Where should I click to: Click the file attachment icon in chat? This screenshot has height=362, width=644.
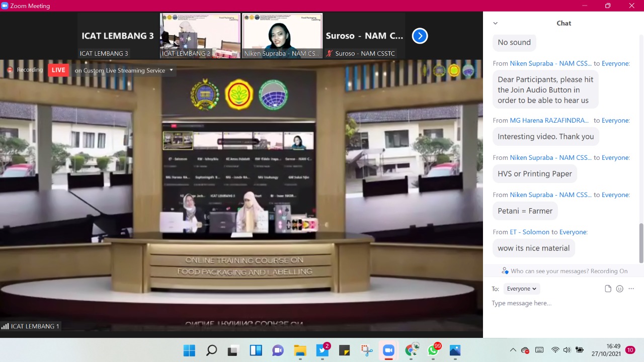pyautogui.click(x=608, y=289)
